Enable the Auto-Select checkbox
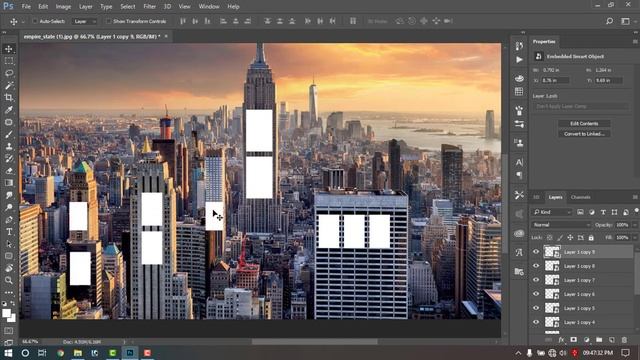640x360 pixels. (35, 21)
